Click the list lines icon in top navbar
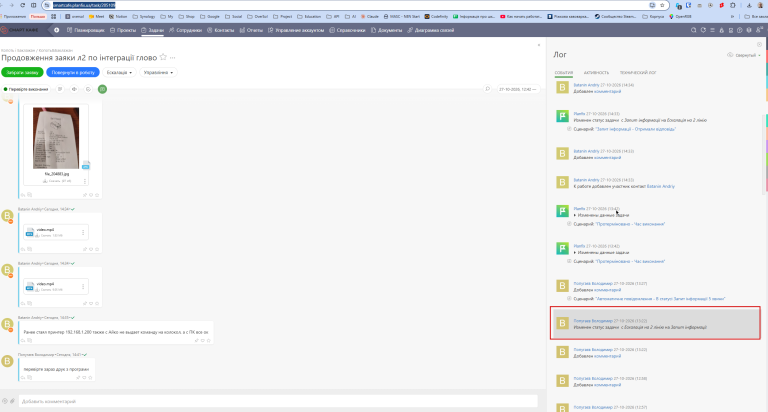The image size is (768, 412). 713,30
